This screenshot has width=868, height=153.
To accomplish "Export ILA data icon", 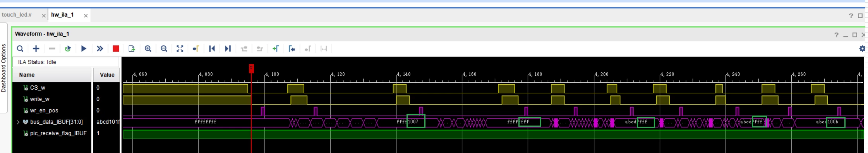I will coord(132,49).
